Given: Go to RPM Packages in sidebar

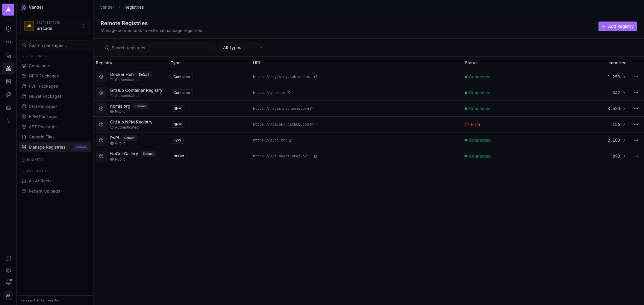Looking at the screenshot, I should click(55, 117).
